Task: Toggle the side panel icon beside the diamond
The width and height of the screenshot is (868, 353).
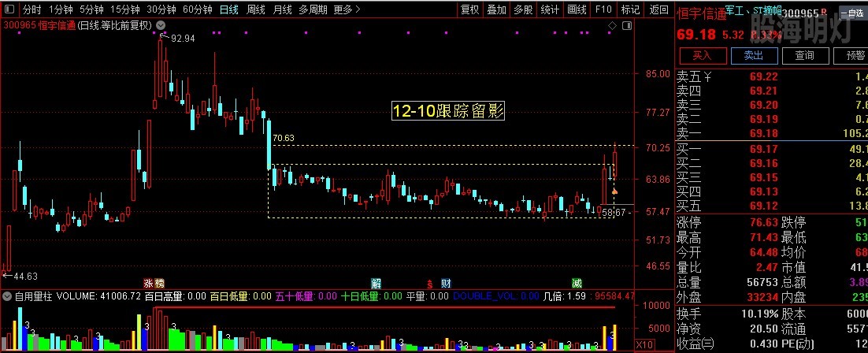Action: click(626, 25)
